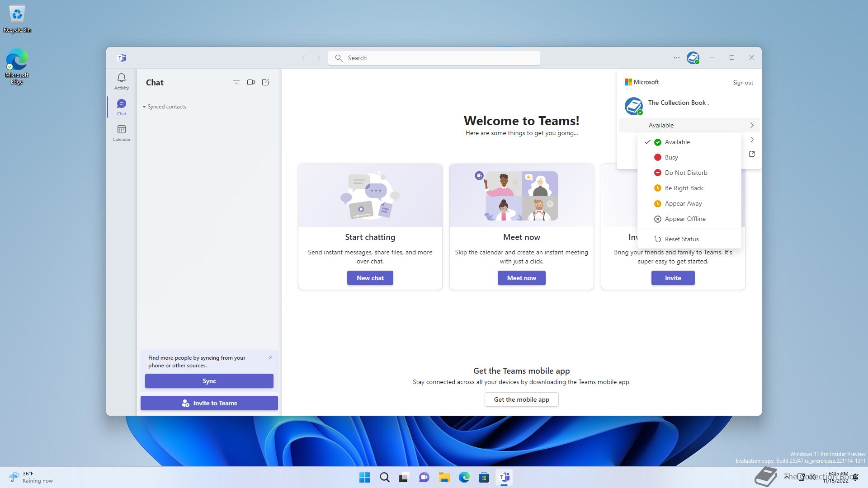The image size is (868, 488).
Task: Set status to Busy
Action: pos(671,157)
